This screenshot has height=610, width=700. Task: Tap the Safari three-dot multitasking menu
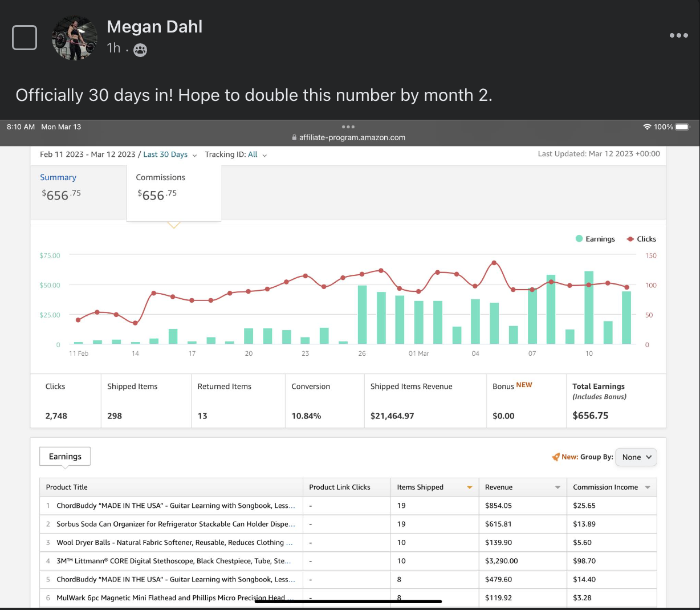click(x=348, y=127)
